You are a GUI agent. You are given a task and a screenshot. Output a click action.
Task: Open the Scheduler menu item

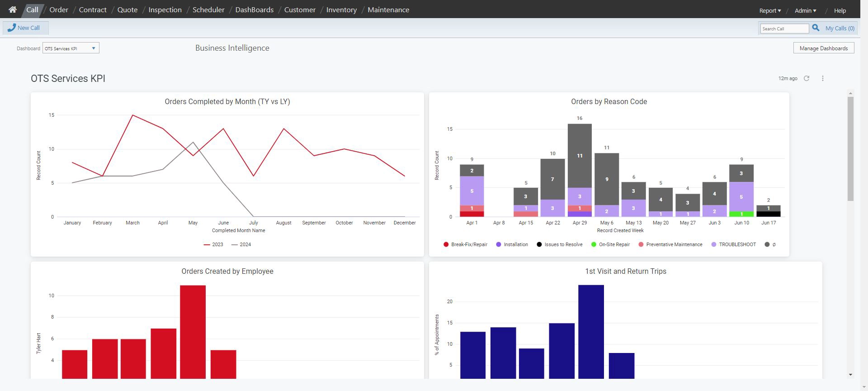click(208, 10)
